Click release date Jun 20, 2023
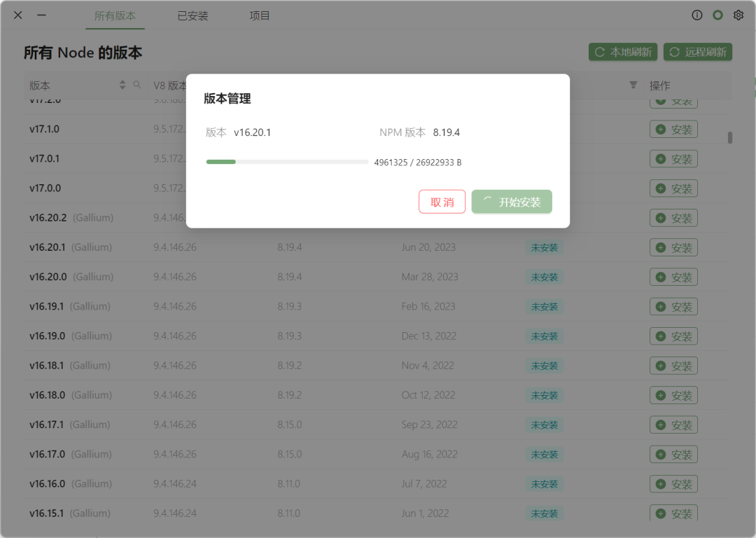Screen dimensions: 756x538 point(428,247)
